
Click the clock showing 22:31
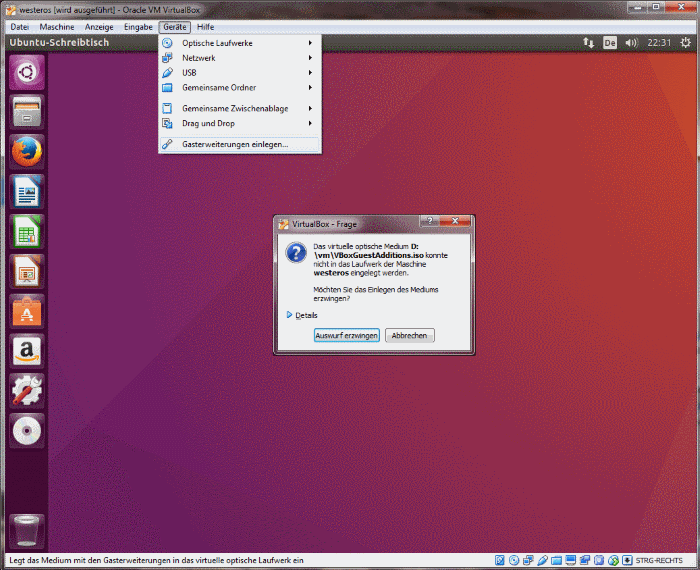[x=659, y=43]
